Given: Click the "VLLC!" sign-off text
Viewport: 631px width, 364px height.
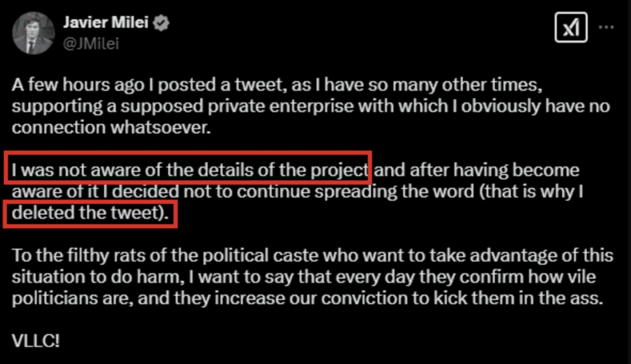Looking at the screenshot, I should 36,341.
